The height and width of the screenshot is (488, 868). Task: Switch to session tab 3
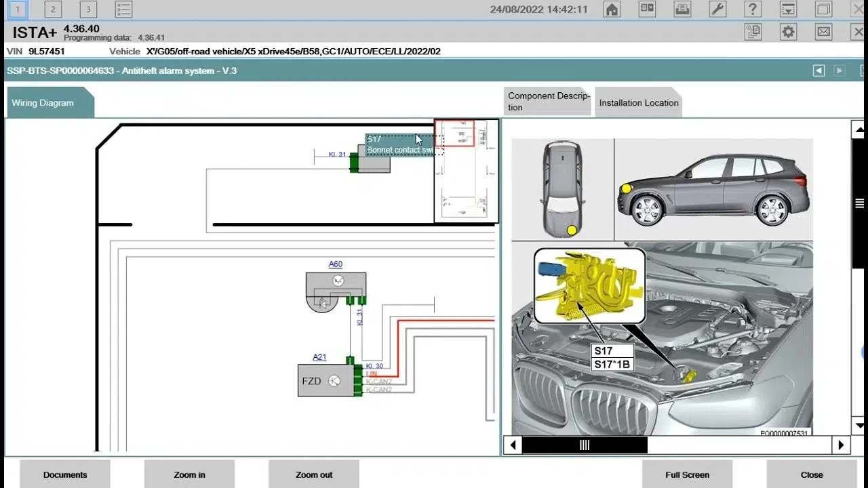pyautogui.click(x=88, y=9)
